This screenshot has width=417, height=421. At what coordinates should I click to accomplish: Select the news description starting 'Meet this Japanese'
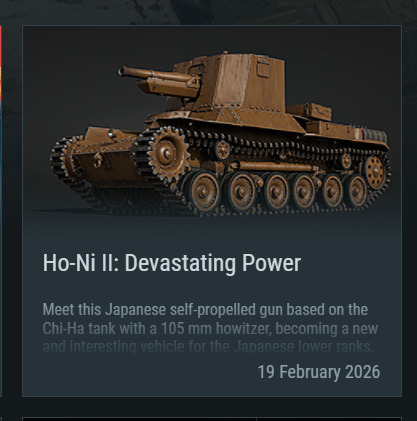click(210, 328)
